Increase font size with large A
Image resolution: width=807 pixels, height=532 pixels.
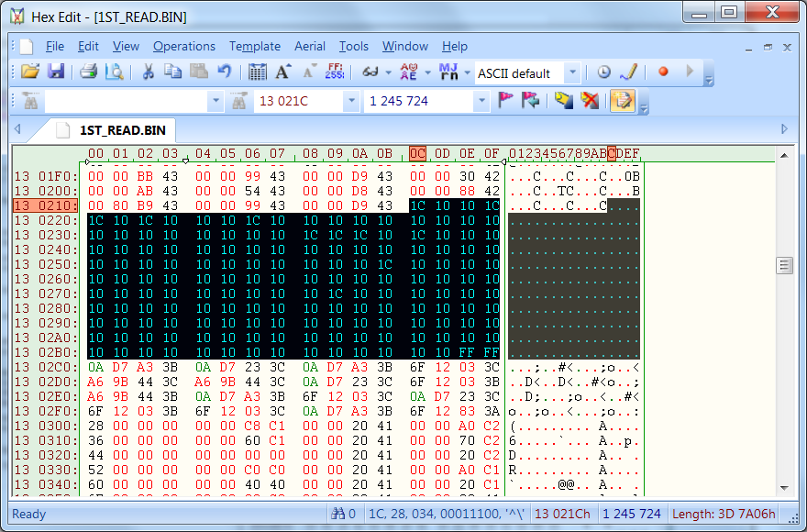[282, 72]
